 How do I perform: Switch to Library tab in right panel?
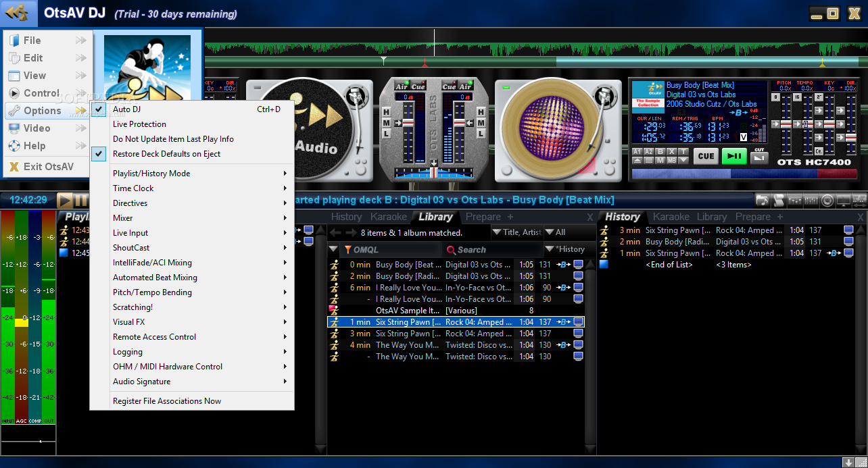tap(712, 217)
